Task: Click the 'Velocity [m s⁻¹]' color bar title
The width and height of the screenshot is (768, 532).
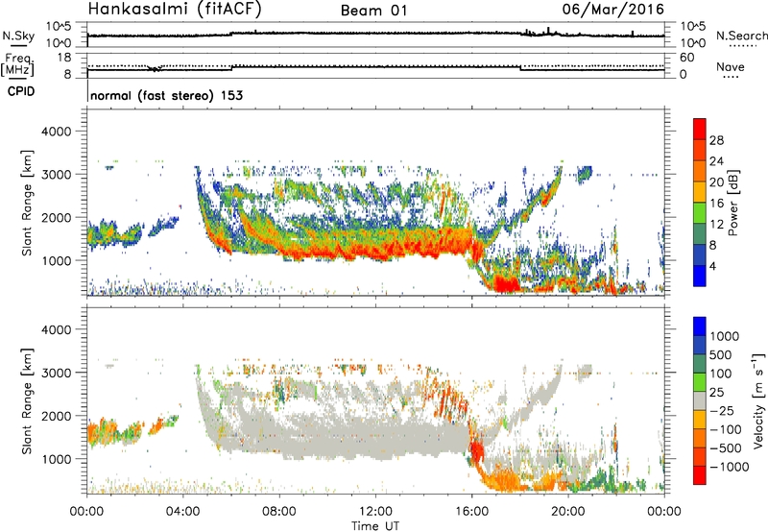Action: (x=758, y=400)
